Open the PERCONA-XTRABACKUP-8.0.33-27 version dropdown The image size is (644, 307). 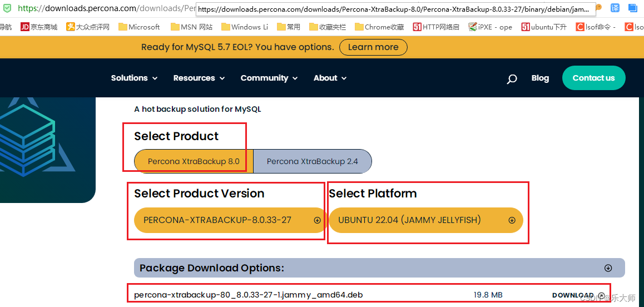click(x=230, y=220)
